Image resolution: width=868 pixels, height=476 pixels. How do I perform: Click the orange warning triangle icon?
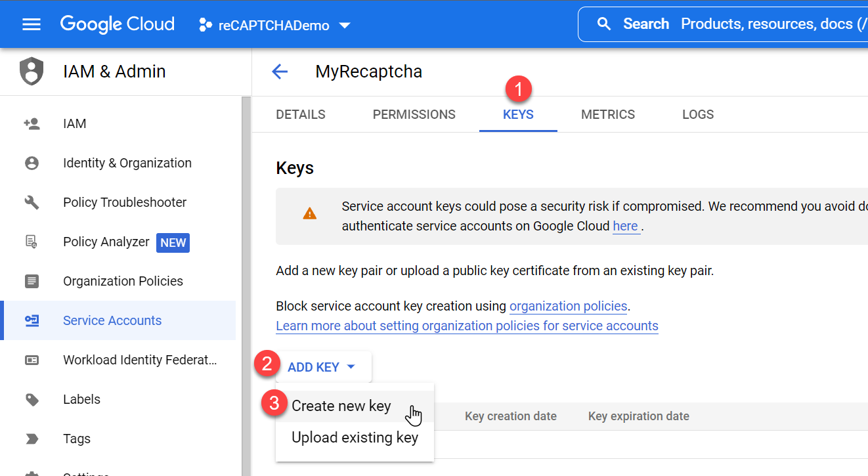click(x=309, y=213)
